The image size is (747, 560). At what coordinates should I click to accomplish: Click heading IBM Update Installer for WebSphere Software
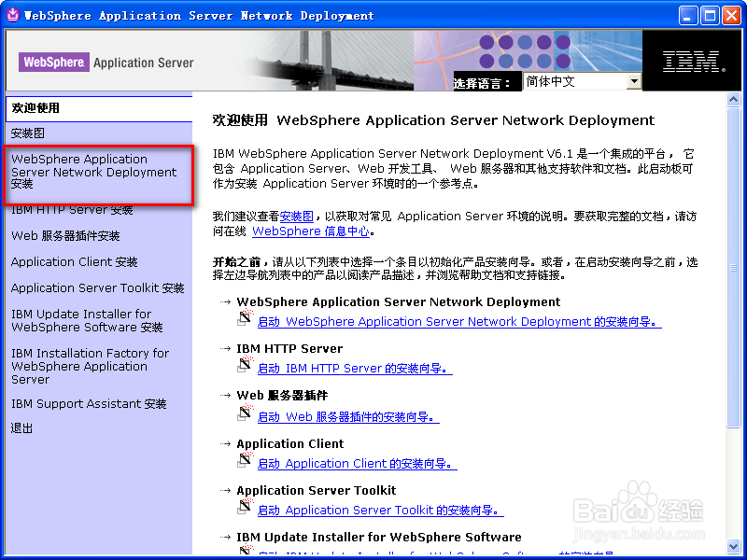[379, 538]
